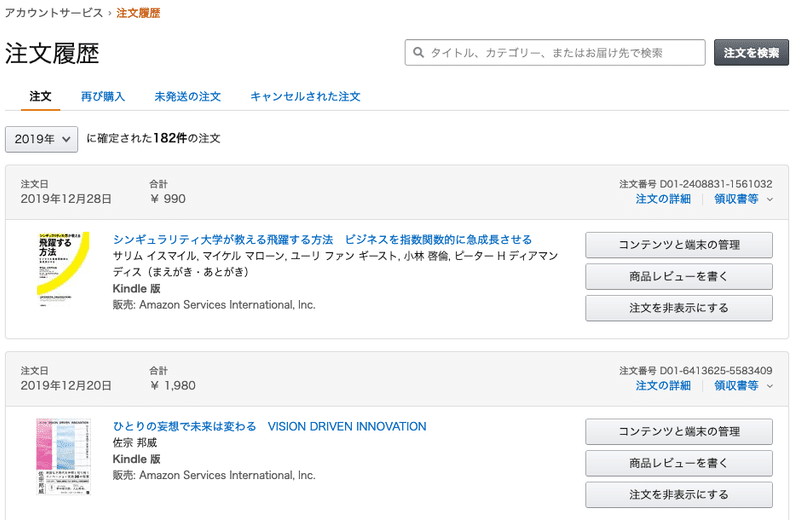Click the pink and blue VISION DRIVEN INNOVATION cover
The width and height of the screenshot is (800, 520).
[63, 456]
